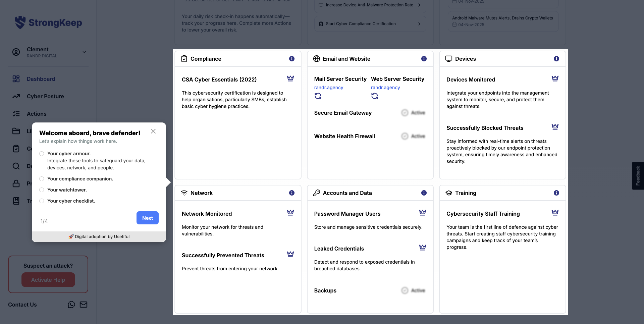Refresh Web Server Security scan
644x324 pixels.
coord(375,96)
